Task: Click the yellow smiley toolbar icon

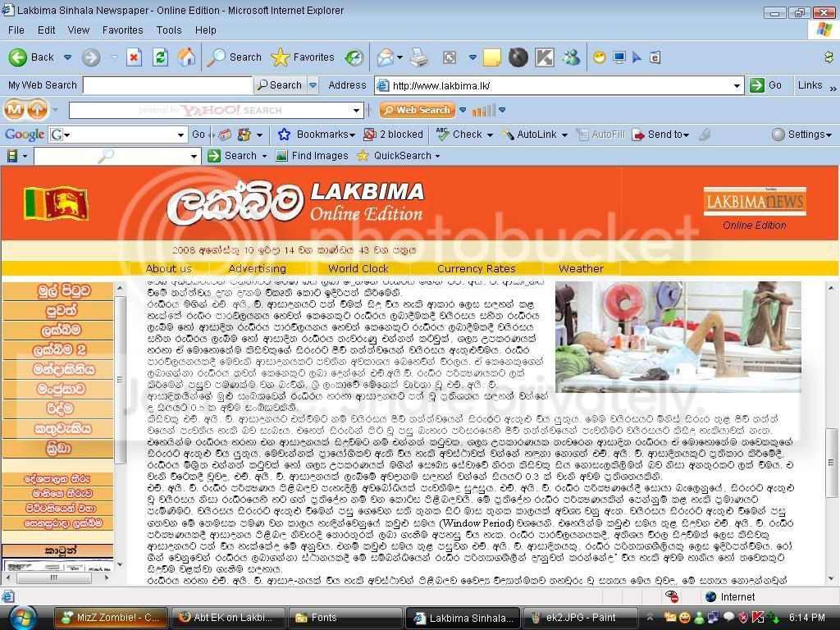Action: pyautogui.click(x=600, y=57)
